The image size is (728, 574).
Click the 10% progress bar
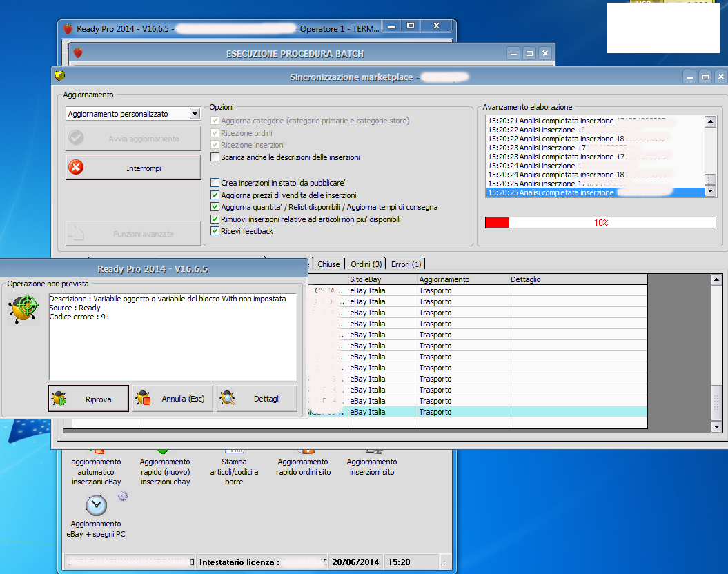(600, 223)
